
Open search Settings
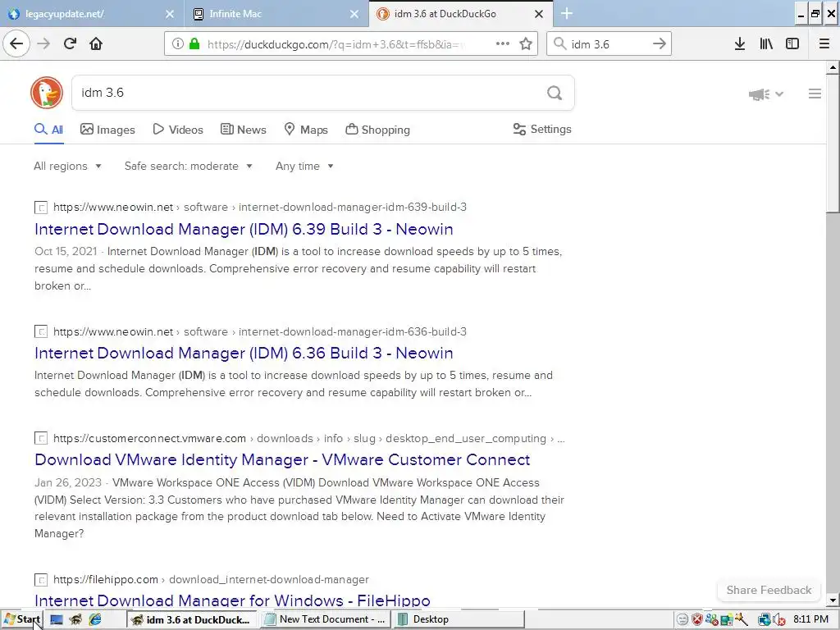click(x=542, y=129)
